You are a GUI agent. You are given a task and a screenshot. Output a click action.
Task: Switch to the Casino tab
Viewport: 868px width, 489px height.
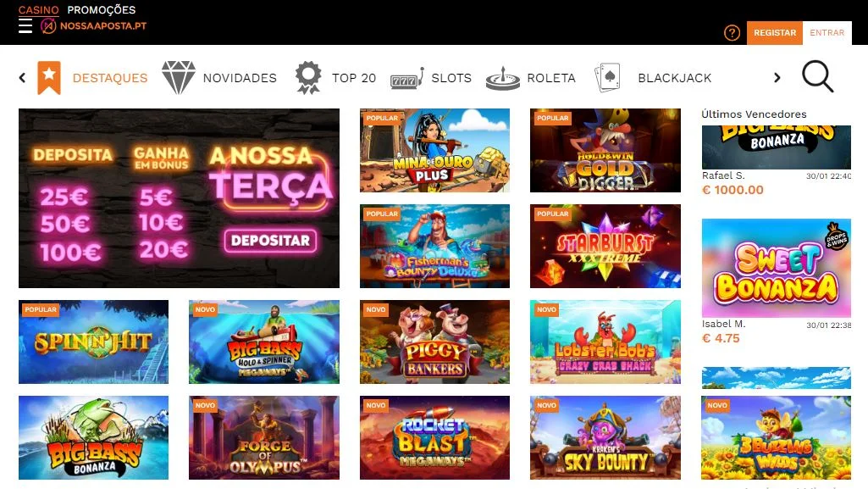click(39, 10)
